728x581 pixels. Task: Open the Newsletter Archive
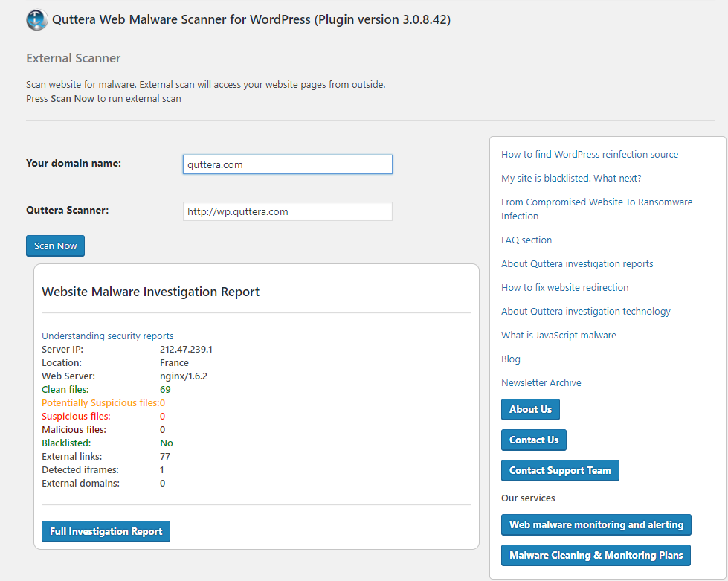[541, 382]
